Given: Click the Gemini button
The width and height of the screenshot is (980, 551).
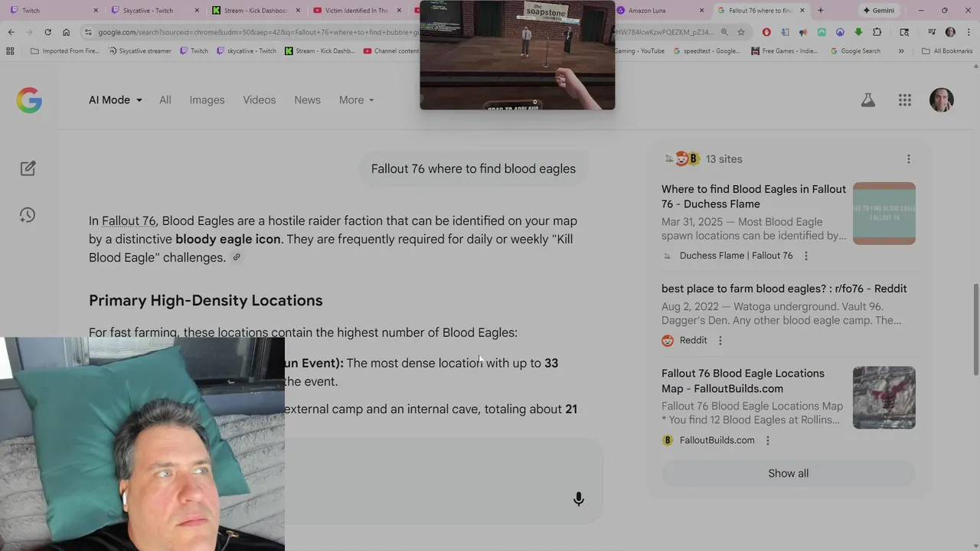Looking at the screenshot, I should (878, 11).
